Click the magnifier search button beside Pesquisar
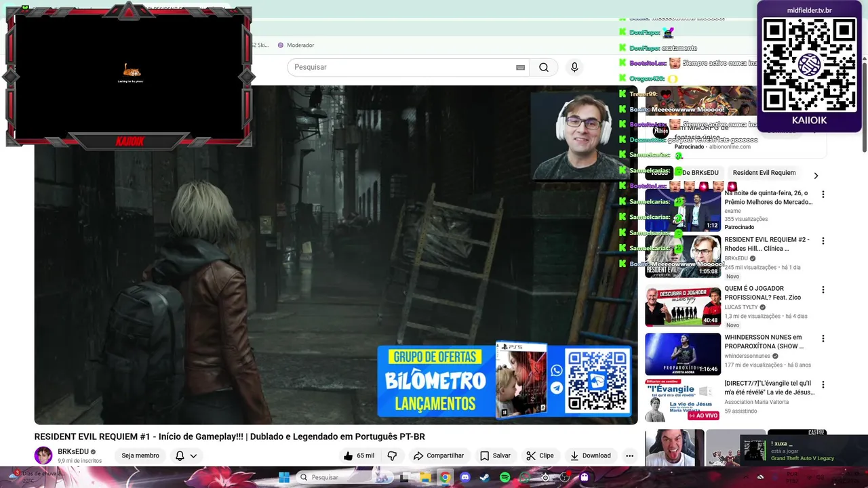This screenshot has height=488, width=868. [543, 67]
